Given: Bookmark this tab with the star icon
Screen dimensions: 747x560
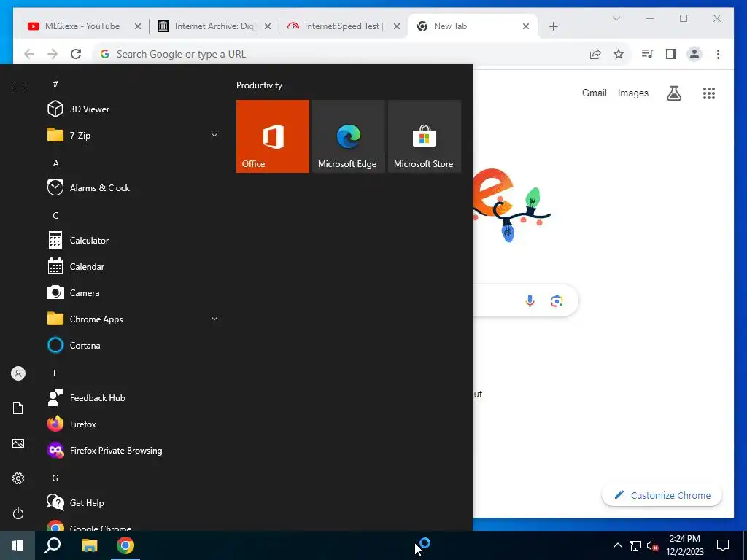Looking at the screenshot, I should pyautogui.click(x=619, y=54).
